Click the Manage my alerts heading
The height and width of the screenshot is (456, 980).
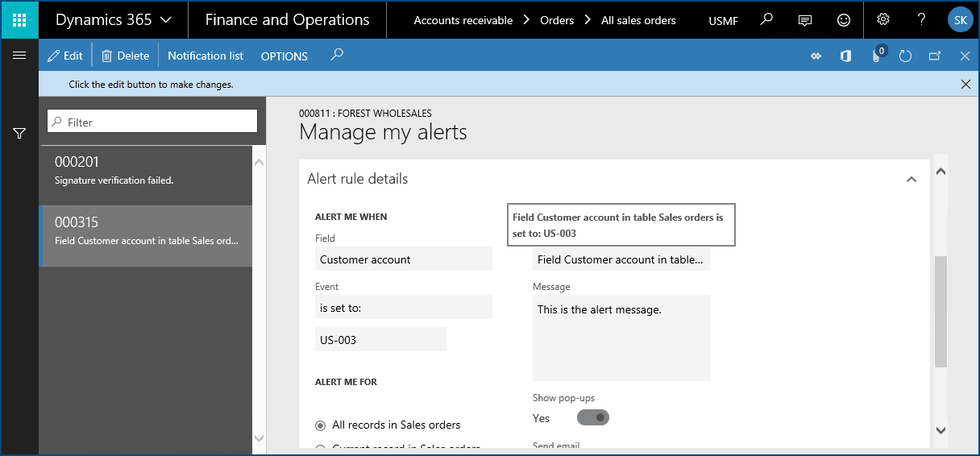383,132
